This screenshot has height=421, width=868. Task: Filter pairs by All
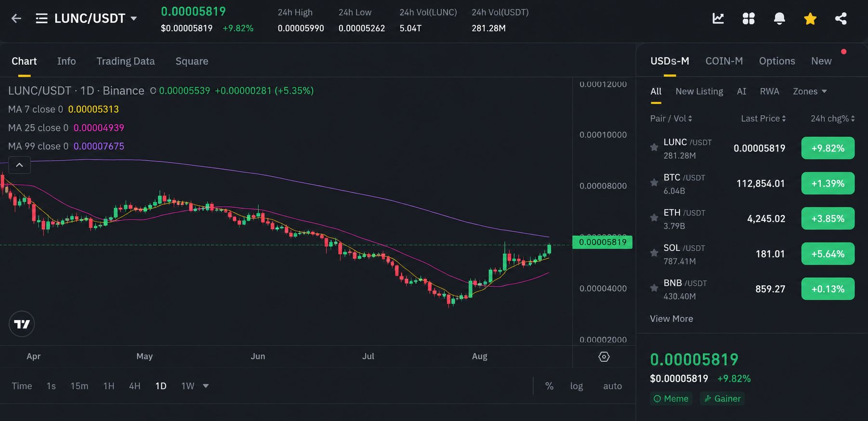656,92
